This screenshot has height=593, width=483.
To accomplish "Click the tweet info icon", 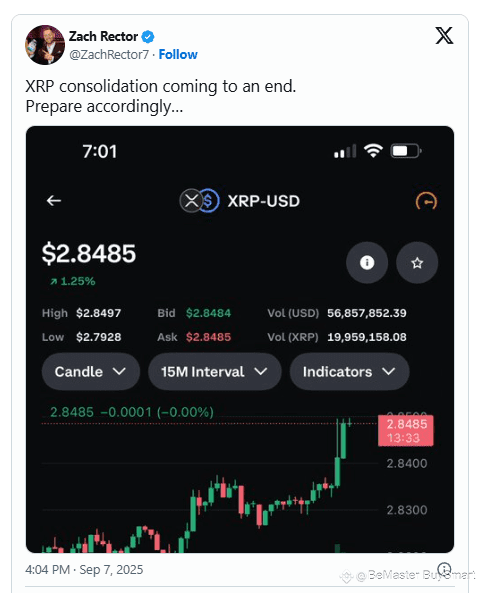I will pos(444,569).
